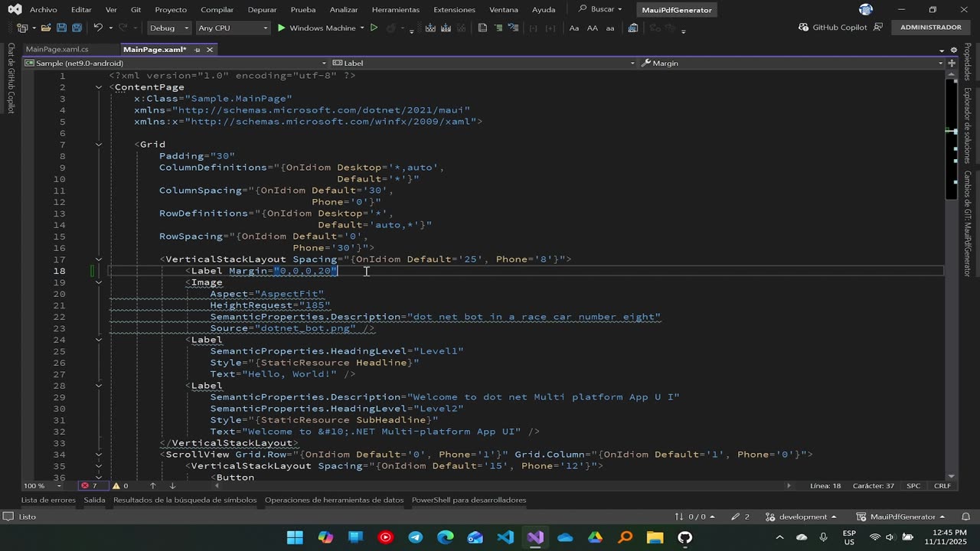980x551 pixels.
Task: Go to previous issue with the up arrow
Action: [x=152, y=485]
